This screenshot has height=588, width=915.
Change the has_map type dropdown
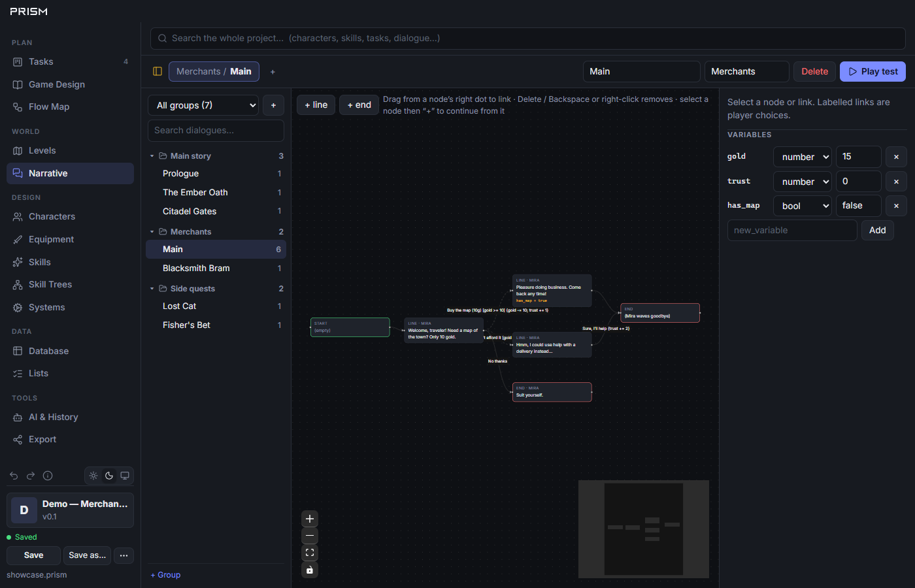tap(803, 206)
